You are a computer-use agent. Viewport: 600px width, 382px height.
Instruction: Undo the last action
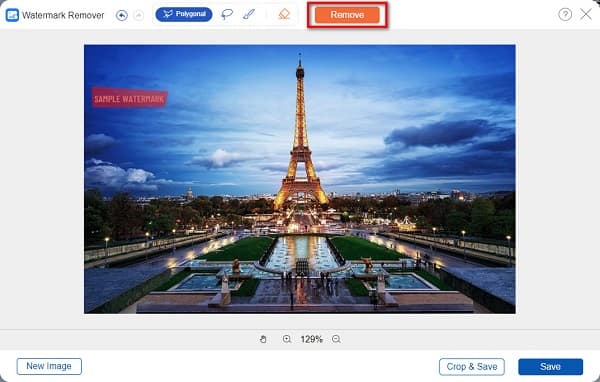coord(122,15)
